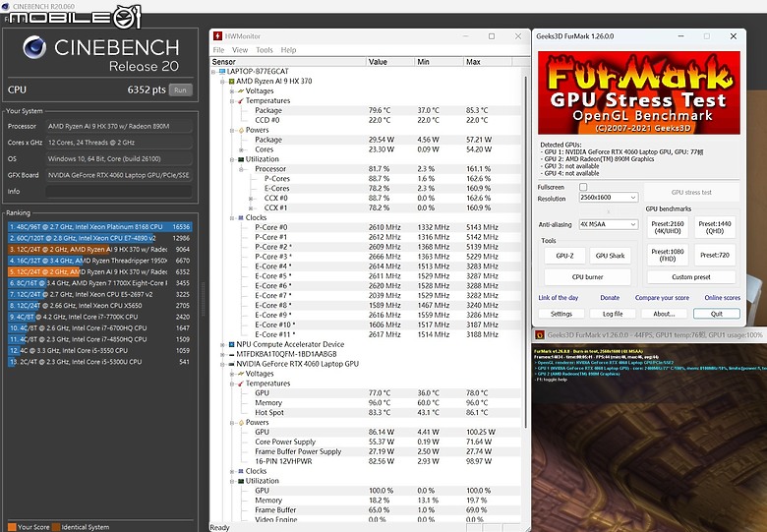
Task: Click the HWMonitor title bar app icon
Action: coord(217,36)
